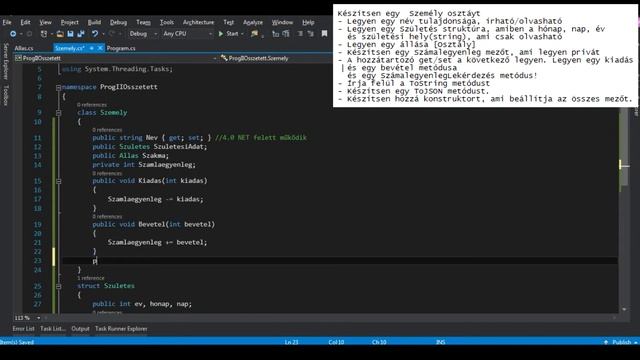Image resolution: width=640 pixels, height=360 pixels.
Task: Open the Team menu
Action: [143, 22]
